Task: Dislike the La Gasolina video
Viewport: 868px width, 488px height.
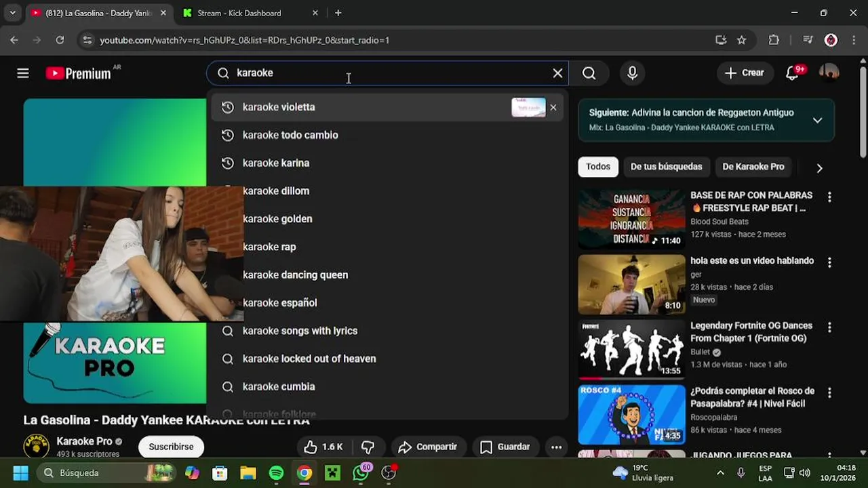Action: click(x=368, y=447)
